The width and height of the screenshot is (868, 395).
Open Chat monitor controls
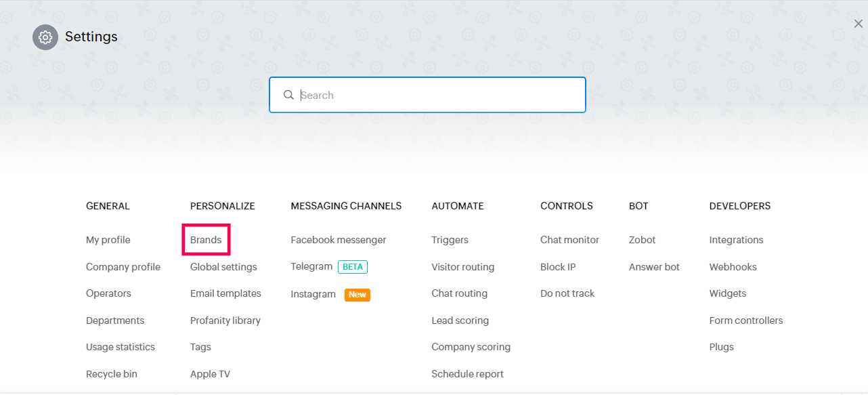[x=569, y=240]
